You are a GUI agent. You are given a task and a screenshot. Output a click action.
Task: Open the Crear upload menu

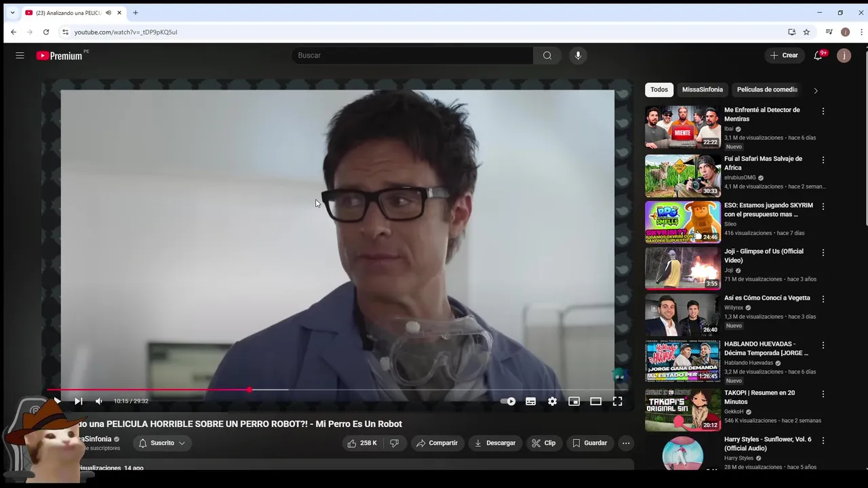click(785, 56)
